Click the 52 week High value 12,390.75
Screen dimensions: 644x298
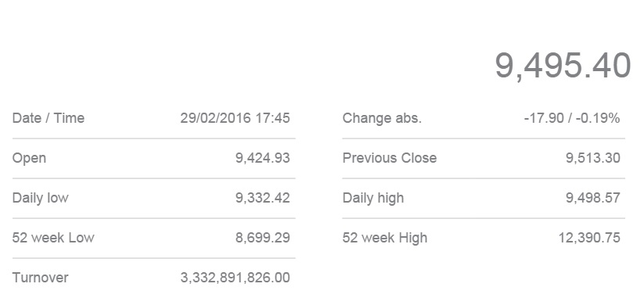coord(589,238)
